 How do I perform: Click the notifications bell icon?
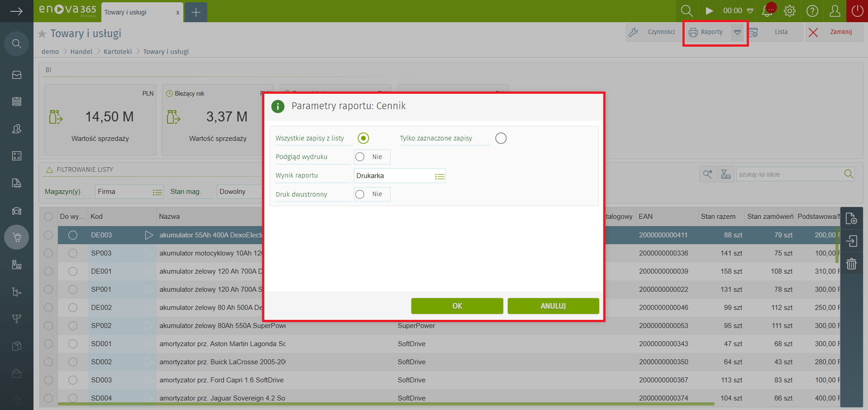768,11
